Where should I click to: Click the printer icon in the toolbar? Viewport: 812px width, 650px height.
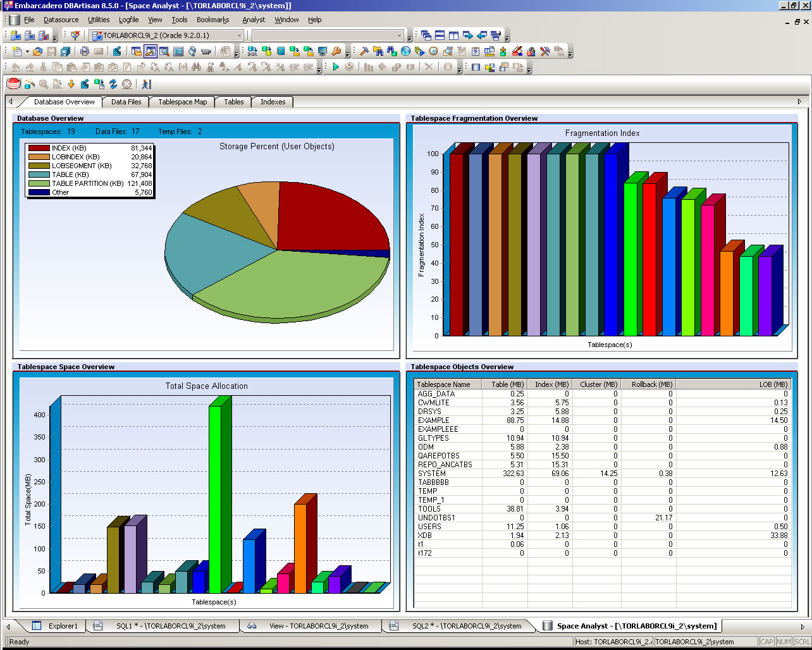click(84, 51)
